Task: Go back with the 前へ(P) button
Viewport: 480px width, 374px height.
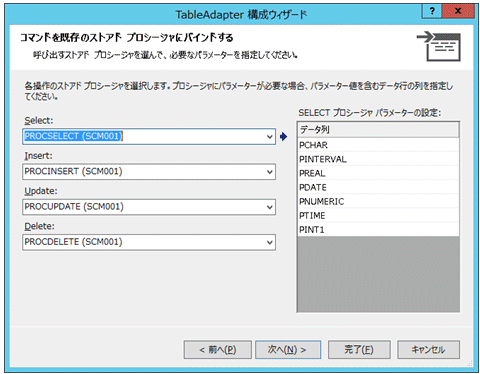Action: 218,350
